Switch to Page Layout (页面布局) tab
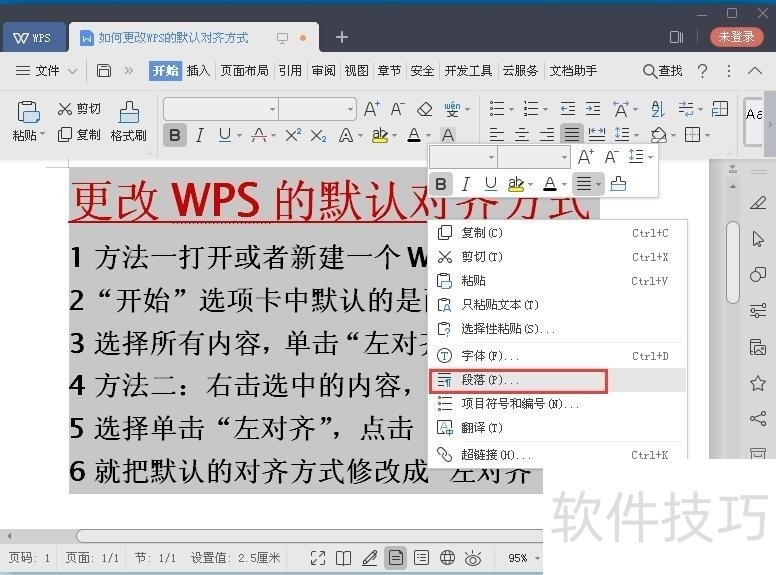This screenshot has width=776, height=575. coord(244,71)
